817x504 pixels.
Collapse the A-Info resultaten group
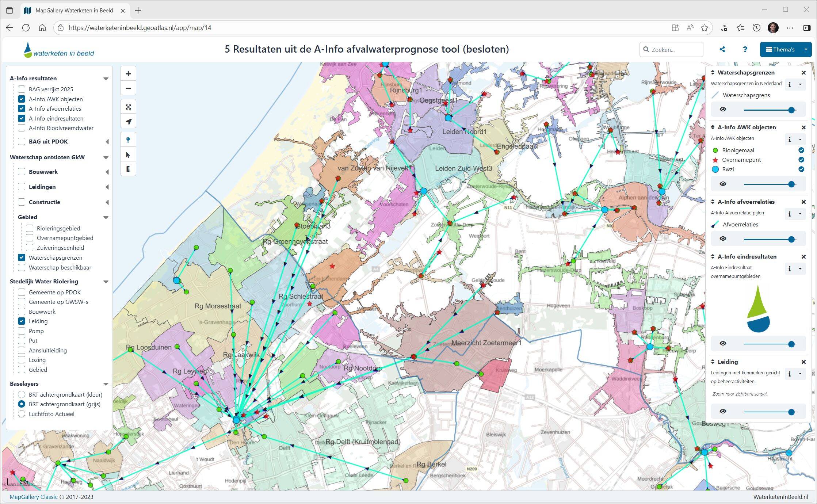(106, 79)
